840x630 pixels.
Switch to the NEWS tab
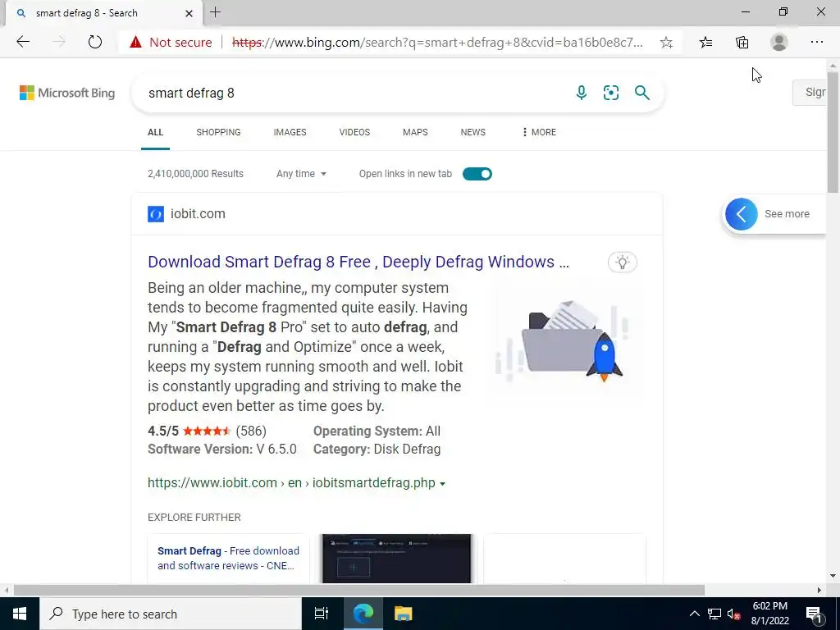pos(473,132)
